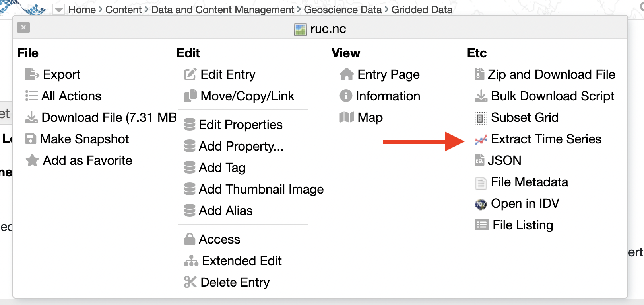Click the Access lock icon
The image size is (644, 305).
[x=190, y=239]
